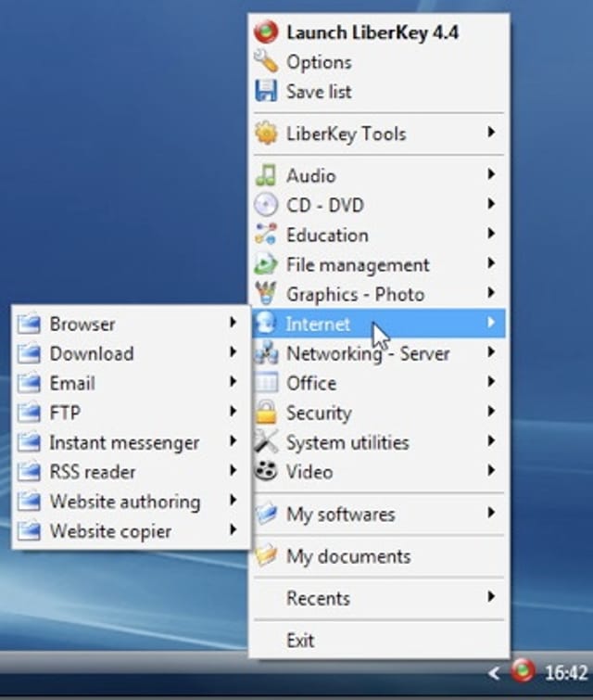Click the music note Audio icon
This screenshot has height=700, width=593.
266,175
